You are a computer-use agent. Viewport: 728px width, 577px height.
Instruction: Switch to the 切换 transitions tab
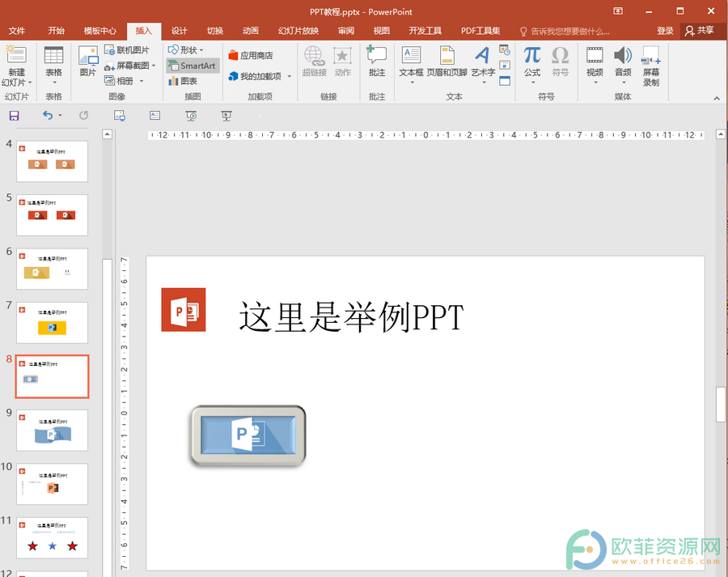click(215, 31)
